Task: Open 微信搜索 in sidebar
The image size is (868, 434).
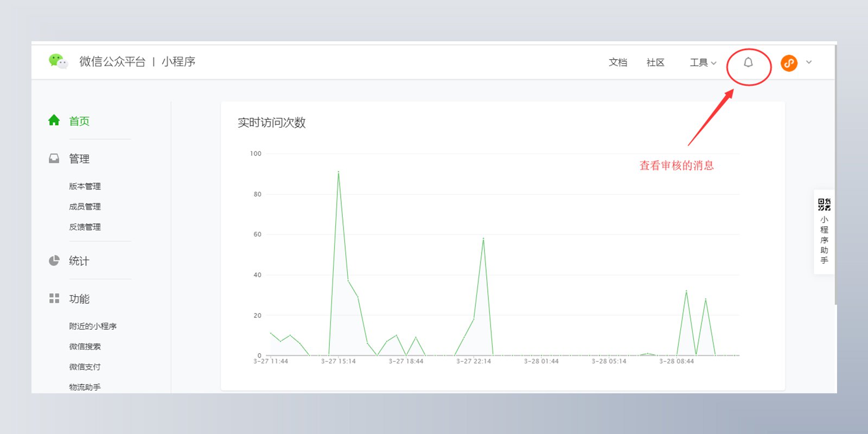Action: point(85,347)
